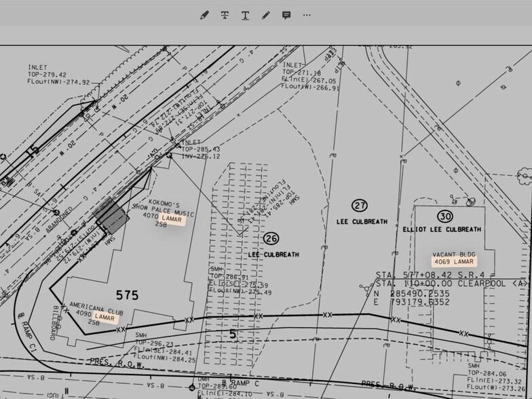
Task: Select the VACANT BLDG text
Action: 453,254
